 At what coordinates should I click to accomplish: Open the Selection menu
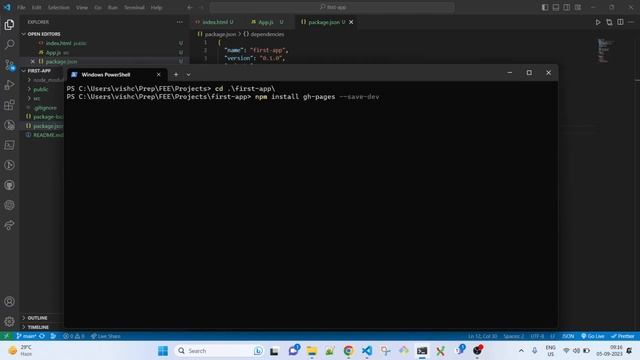coord(59,7)
